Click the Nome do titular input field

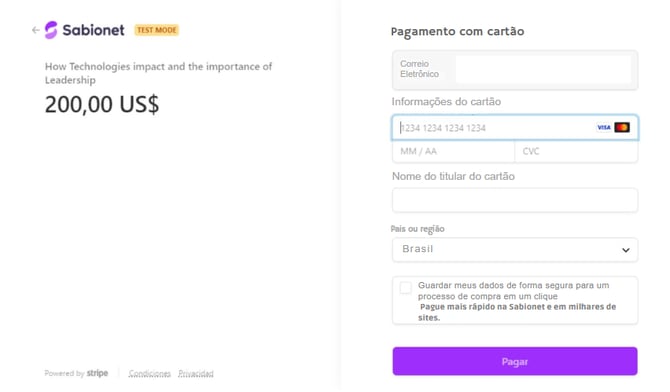click(515, 200)
